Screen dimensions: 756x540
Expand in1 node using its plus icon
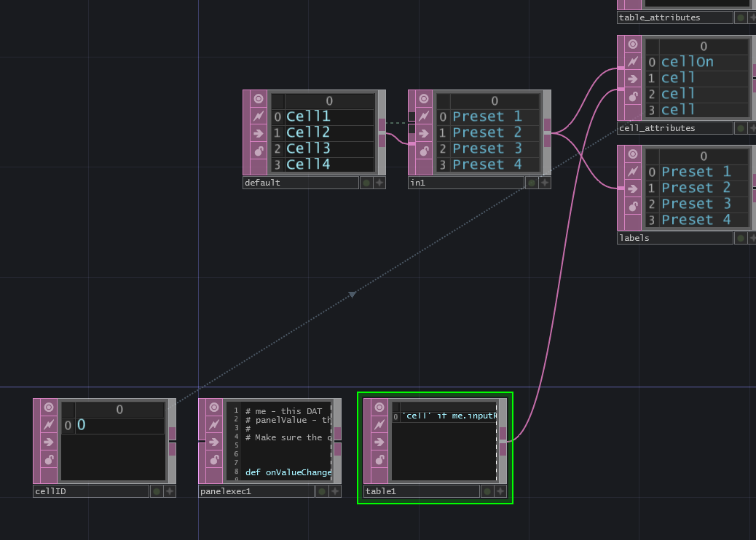pos(543,183)
